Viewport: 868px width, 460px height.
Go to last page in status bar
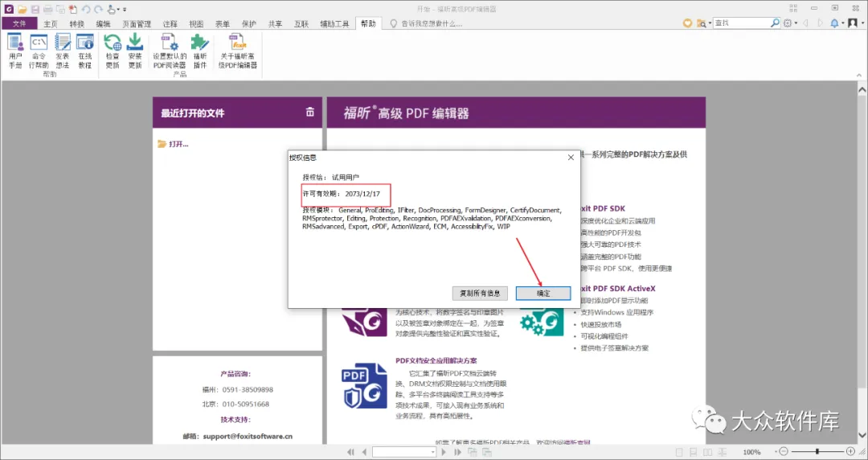click(x=457, y=452)
